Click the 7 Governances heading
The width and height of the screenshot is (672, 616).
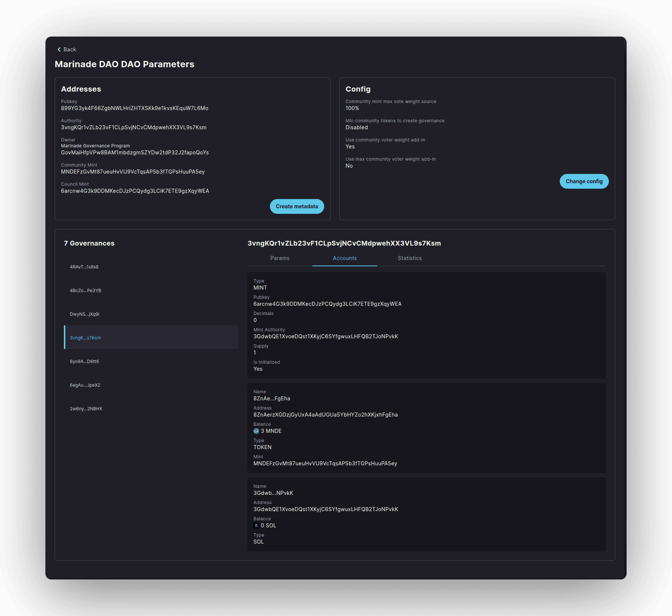pyautogui.click(x=89, y=243)
